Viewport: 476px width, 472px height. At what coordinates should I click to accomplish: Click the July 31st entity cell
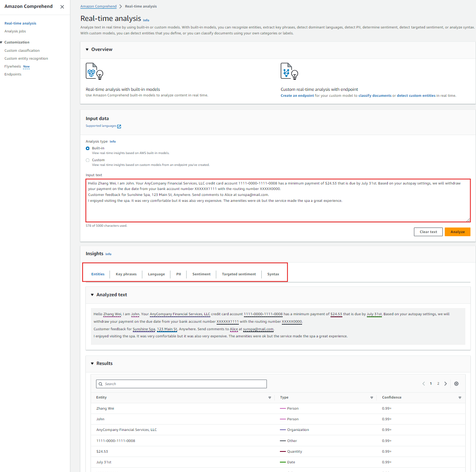coord(104,462)
